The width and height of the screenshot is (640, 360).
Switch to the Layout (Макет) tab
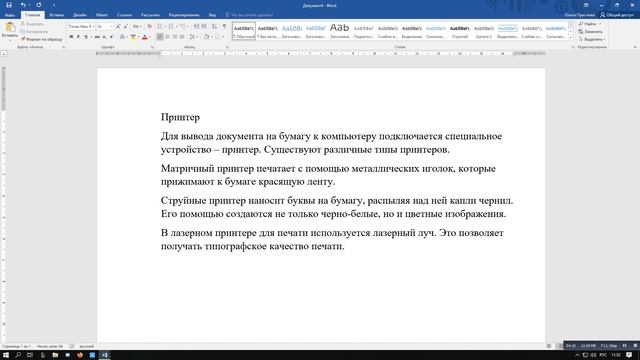102,15
